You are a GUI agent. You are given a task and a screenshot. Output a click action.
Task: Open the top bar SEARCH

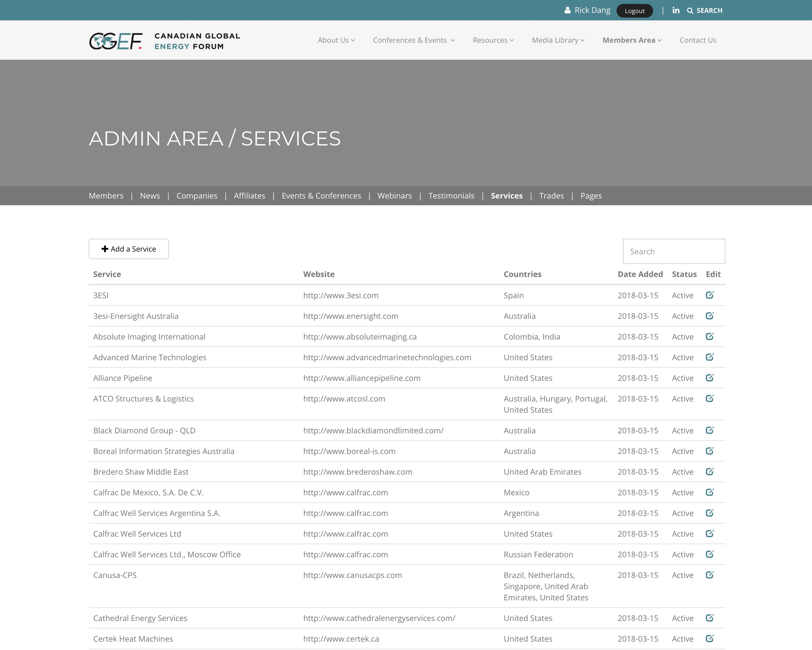click(x=705, y=10)
